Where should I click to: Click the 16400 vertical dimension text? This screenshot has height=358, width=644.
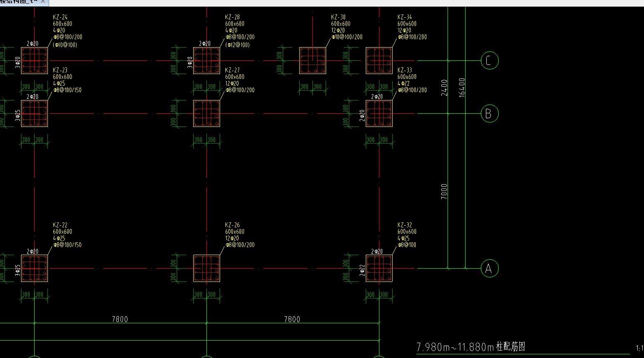pos(462,87)
